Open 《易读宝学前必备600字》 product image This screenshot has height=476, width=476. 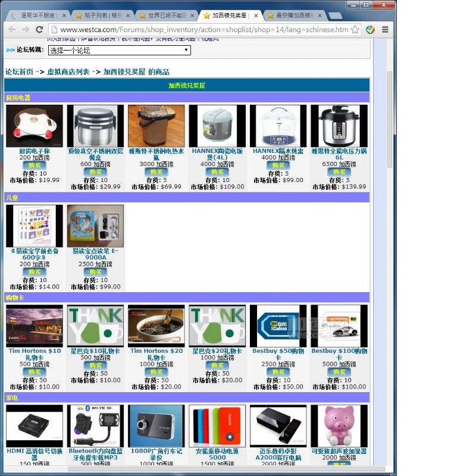(x=35, y=226)
